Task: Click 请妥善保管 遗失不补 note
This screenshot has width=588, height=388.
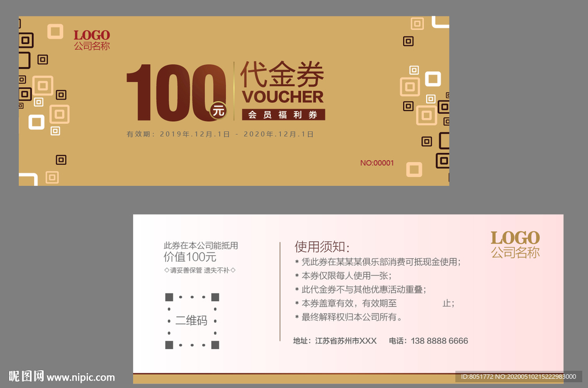Action: click(200, 270)
